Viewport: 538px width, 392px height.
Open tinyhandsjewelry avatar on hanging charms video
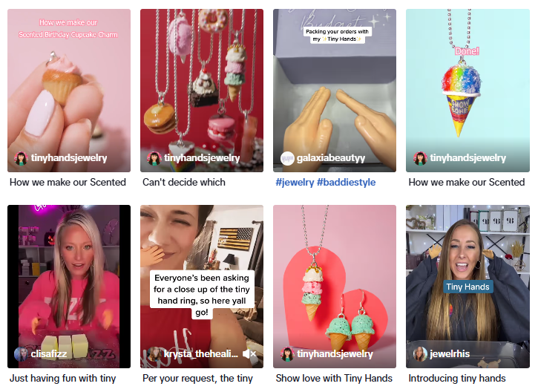pyautogui.click(x=154, y=158)
